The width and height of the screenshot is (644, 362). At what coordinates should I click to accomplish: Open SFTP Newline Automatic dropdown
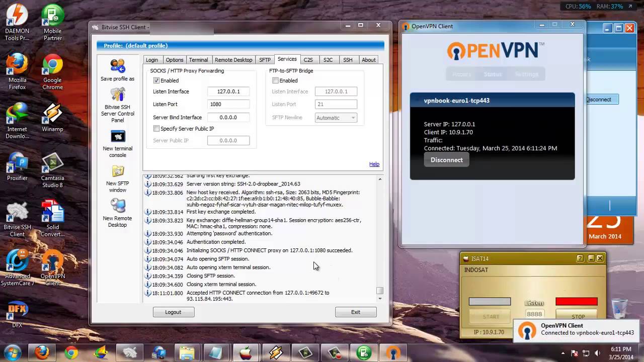coord(336,118)
